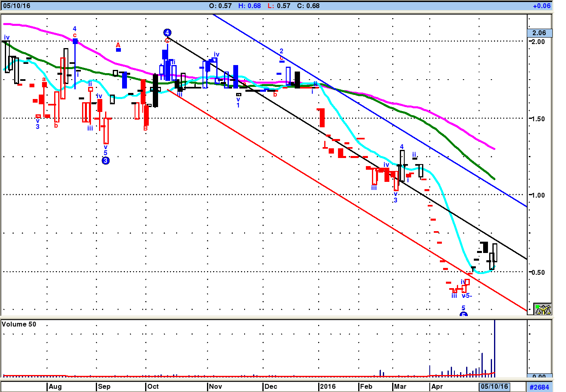Click the circled wave 5 marker at bottom
The height and width of the screenshot is (392, 566).
pyautogui.click(x=463, y=314)
